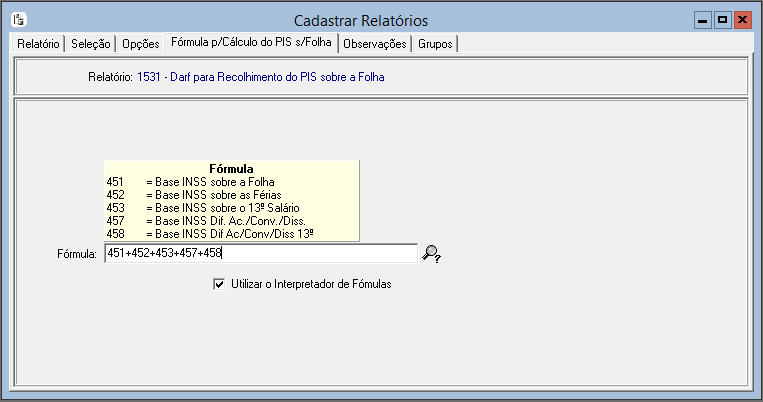Image resolution: width=763 pixels, height=402 pixels.
Task: Toggle Utilizar o Interpretador de Fórmulas checkbox
Action: click(220, 284)
